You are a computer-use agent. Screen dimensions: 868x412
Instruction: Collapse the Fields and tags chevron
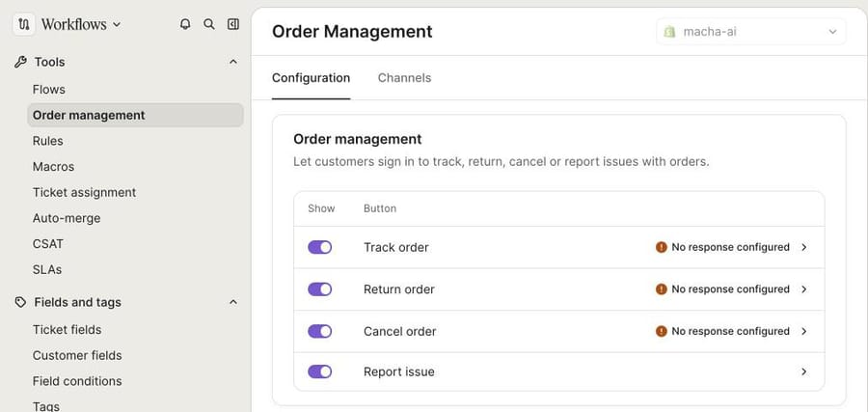pos(233,302)
